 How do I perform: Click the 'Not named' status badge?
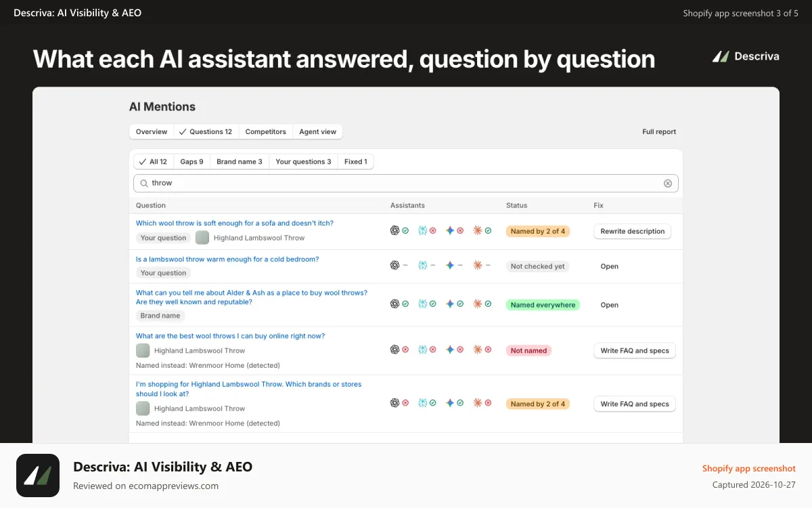click(528, 350)
